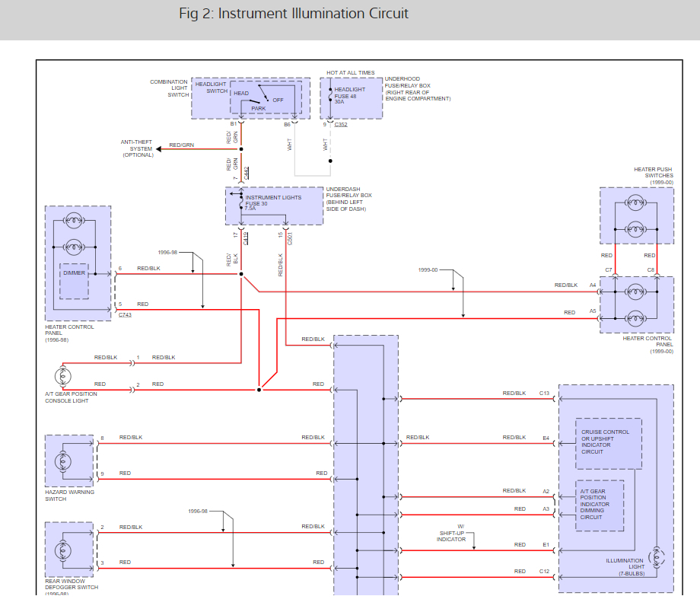This screenshot has width=700, height=612.
Task: Click the 'COMBINATION LIGHT SWITCH' label
Action: [x=169, y=88]
